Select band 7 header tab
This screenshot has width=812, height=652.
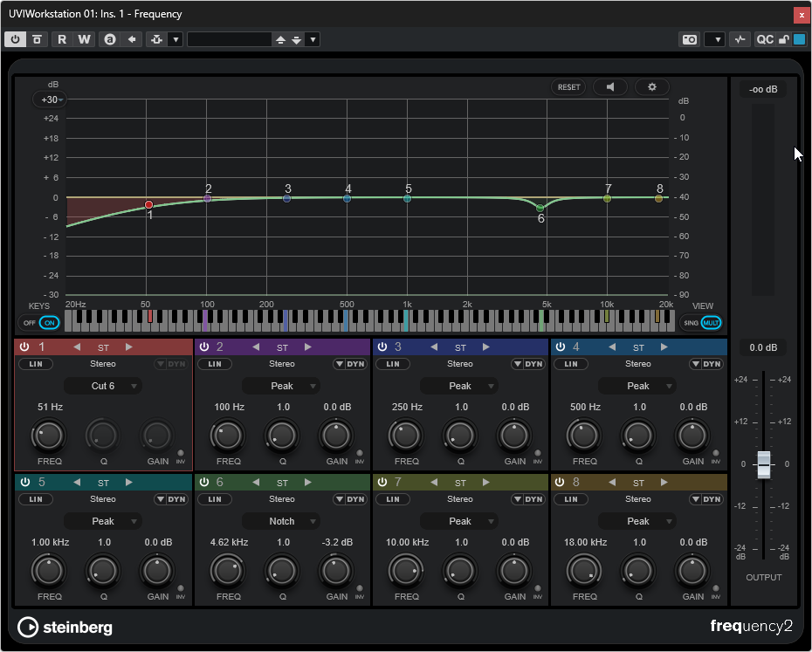[460, 482]
